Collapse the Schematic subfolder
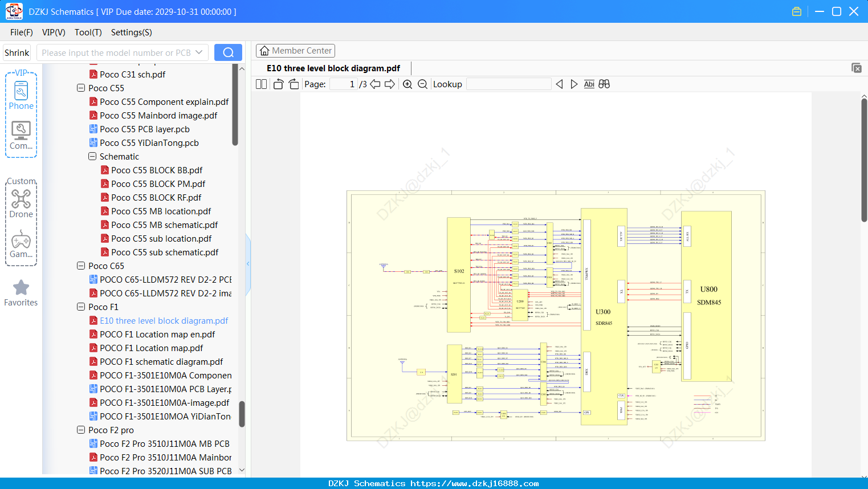The height and width of the screenshot is (489, 868). (x=92, y=157)
